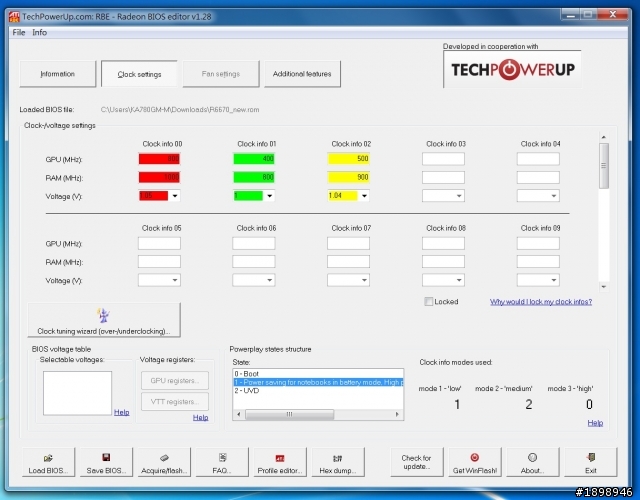This screenshot has height=500, width=640.
Task: Open Clock info 05 voltage dropdown
Action: [x=175, y=280]
